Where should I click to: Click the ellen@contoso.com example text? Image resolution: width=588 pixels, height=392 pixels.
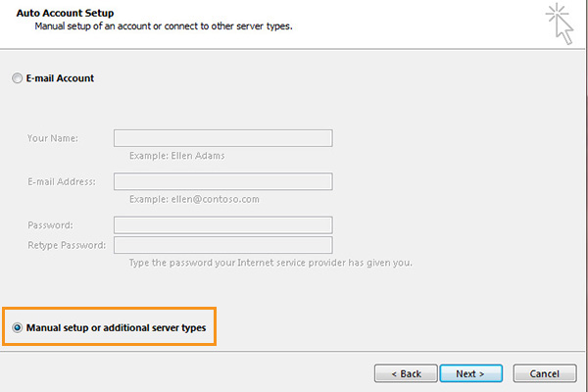tap(216, 199)
